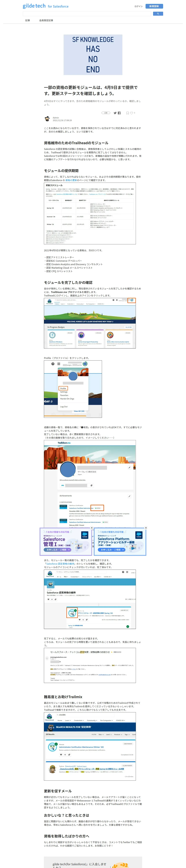Click the 新規登録 sign-up button

pyautogui.click(x=154, y=6)
